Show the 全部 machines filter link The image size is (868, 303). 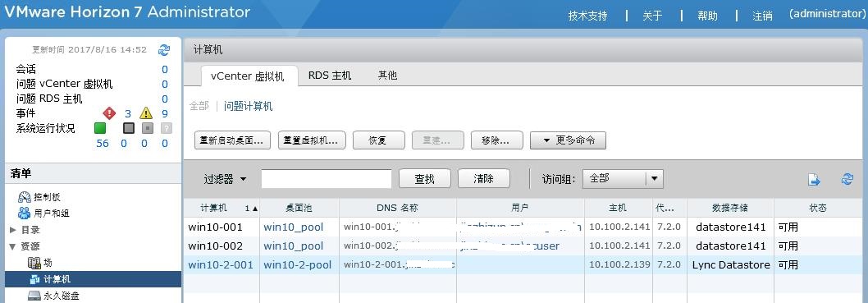click(x=199, y=106)
